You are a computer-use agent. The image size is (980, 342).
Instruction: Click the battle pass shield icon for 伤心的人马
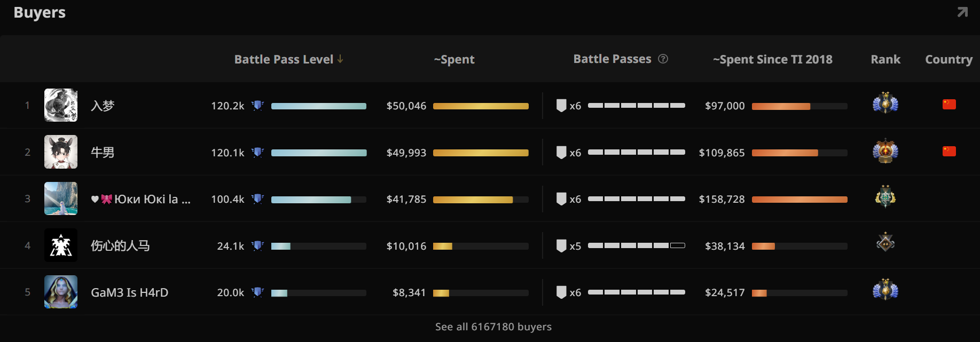(561, 246)
